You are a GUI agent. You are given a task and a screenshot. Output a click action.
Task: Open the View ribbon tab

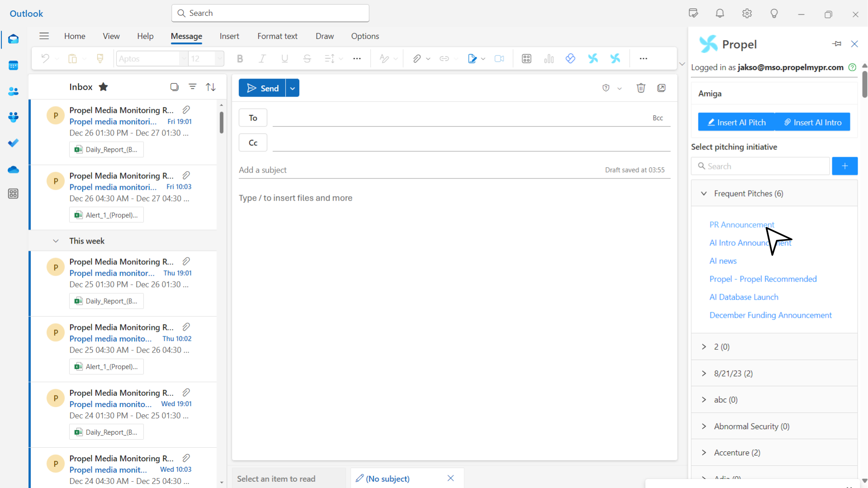point(111,36)
